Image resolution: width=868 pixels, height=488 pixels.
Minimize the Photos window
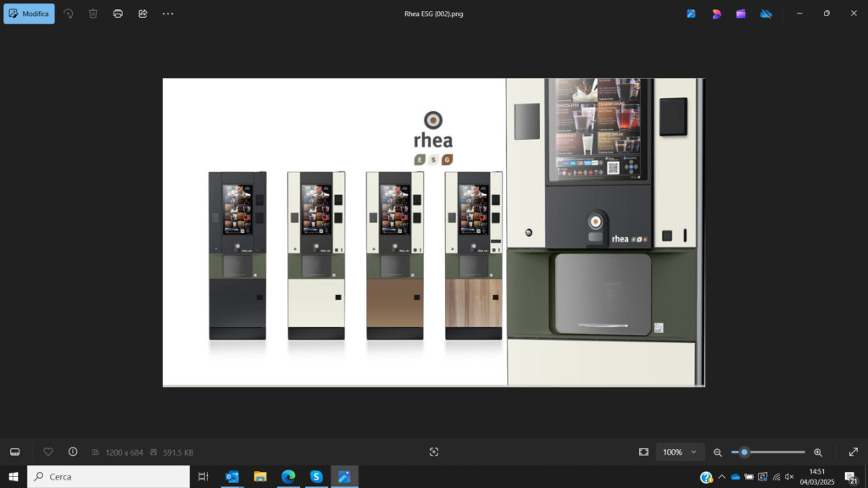799,14
